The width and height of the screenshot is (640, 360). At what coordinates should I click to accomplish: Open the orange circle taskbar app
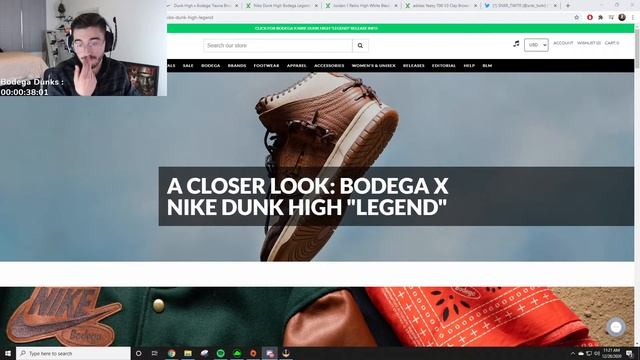tap(253, 353)
